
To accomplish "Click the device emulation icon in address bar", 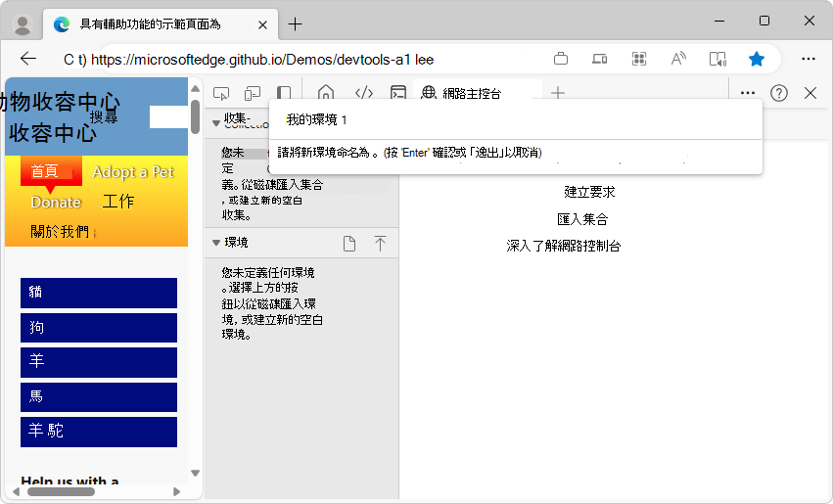I will pos(600,59).
